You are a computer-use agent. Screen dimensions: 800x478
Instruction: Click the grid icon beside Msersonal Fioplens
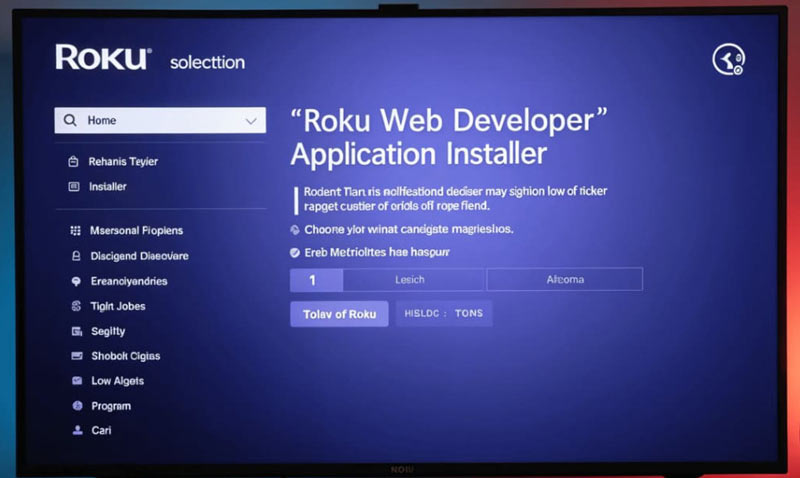[76, 231]
